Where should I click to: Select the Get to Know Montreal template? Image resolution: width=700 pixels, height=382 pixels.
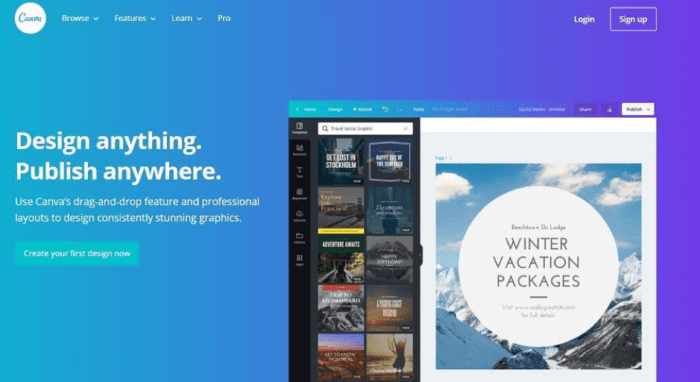pos(341,357)
